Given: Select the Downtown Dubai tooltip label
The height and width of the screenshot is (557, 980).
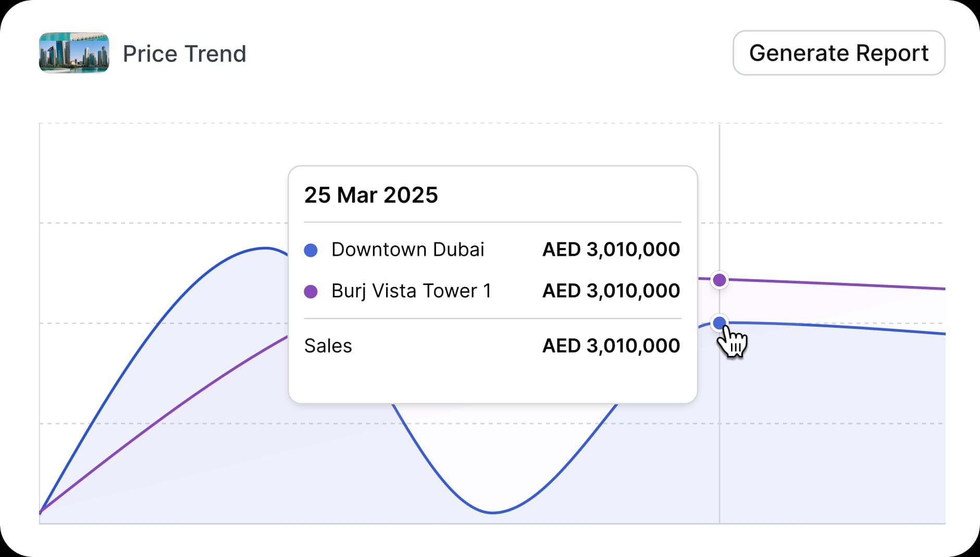Looking at the screenshot, I should coord(408,250).
